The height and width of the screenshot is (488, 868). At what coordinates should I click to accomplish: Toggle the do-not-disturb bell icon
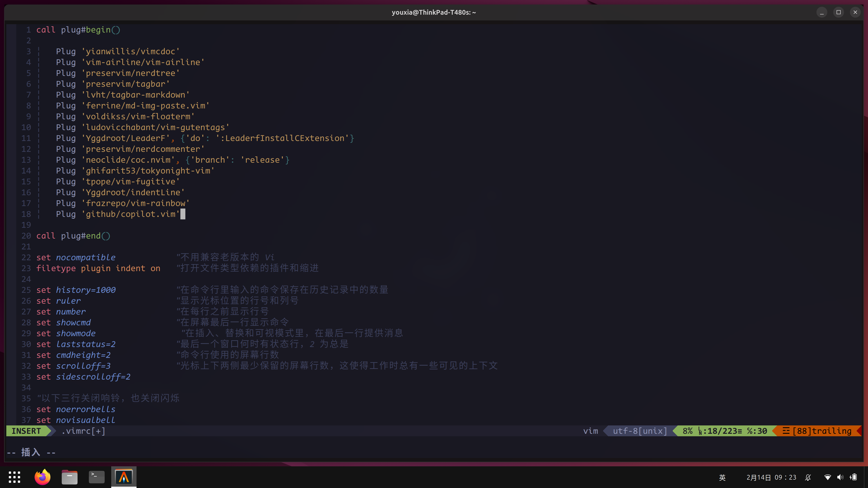click(x=808, y=477)
